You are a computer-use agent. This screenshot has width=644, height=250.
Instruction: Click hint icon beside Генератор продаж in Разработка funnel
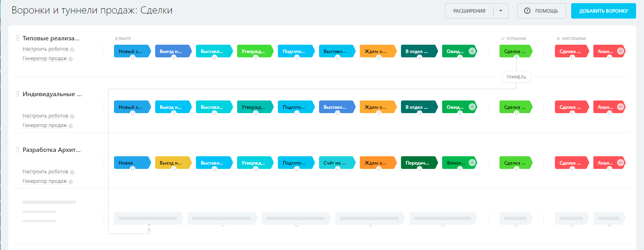(70, 182)
